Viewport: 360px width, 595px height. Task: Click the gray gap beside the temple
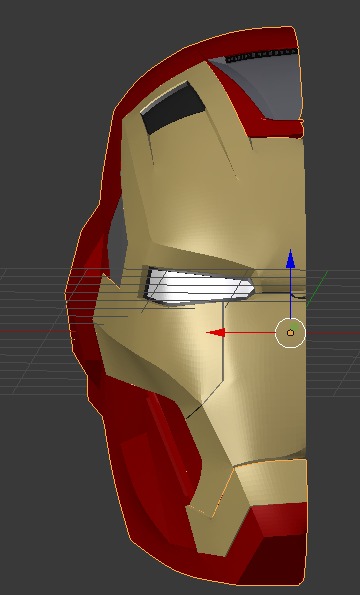[118, 239]
